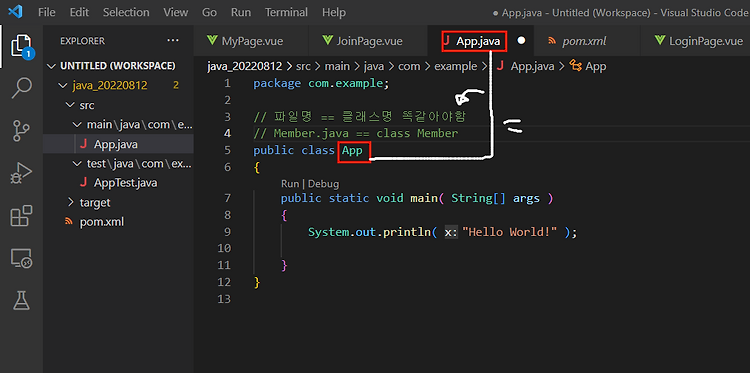The width and height of the screenshot is (750, 373).
Task: Click java in the breadcrumb path
Action: [375, 66]
